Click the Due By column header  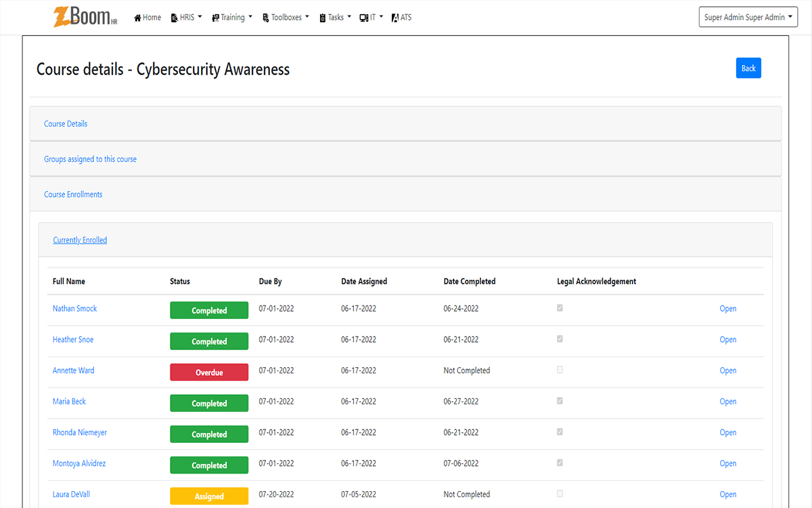[x=271, y=281]
